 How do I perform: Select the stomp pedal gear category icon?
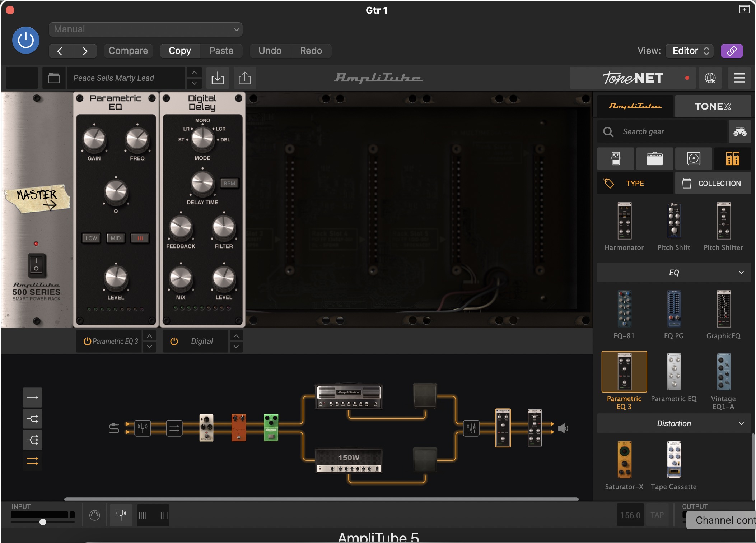[616, 158]
